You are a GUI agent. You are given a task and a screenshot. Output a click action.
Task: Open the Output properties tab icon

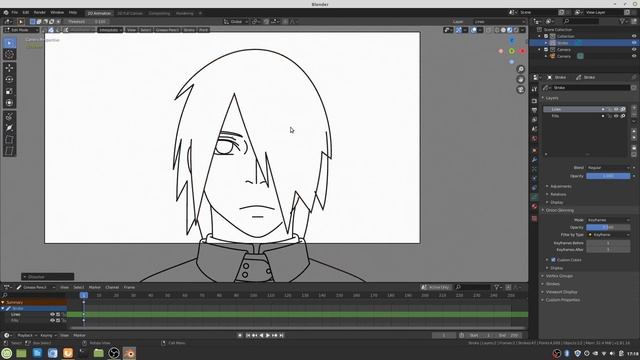pyautogui.click(x=535, y=110)
